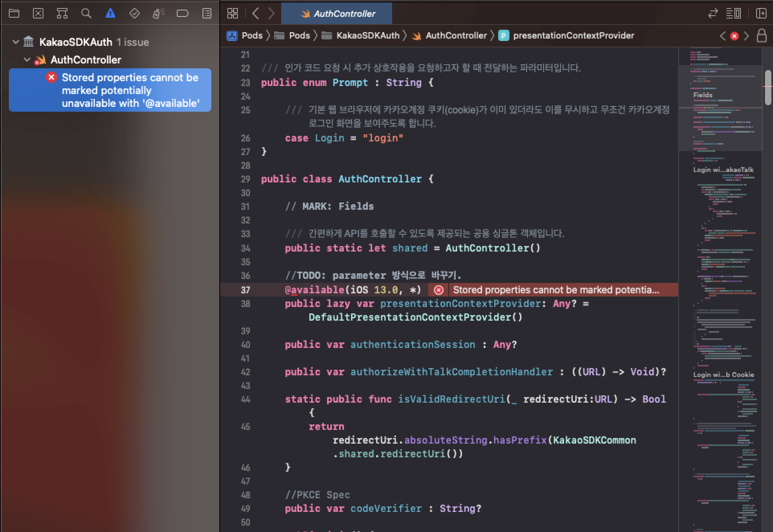Screen dimensions: 773x532
Task: Select the Issue navigator warning icon
Action: click(110, 14)
